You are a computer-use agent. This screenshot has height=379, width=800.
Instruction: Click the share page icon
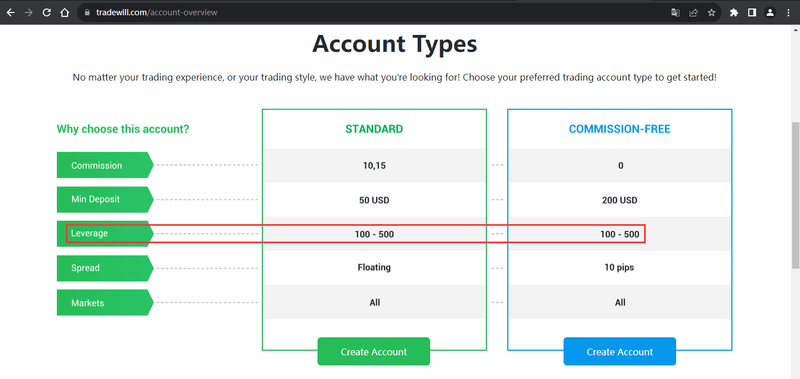point(693,13)
